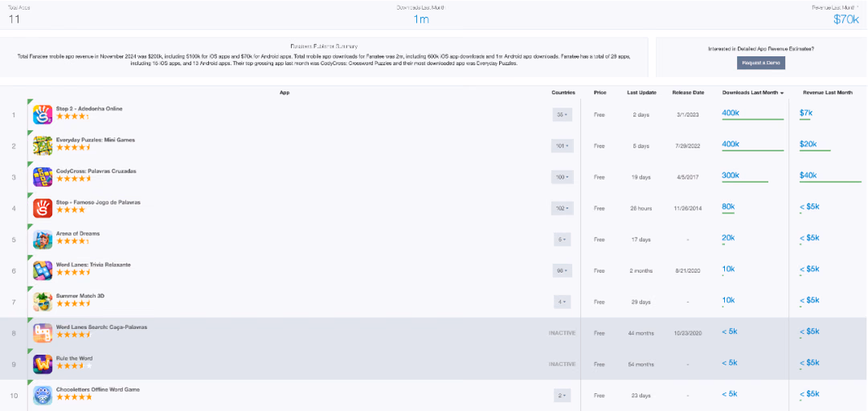Open the Stop - Famoso Jogo de Palavras icon
Image resolution: width=868 pixels, height=411 pixels.
[x=43, y=209]
